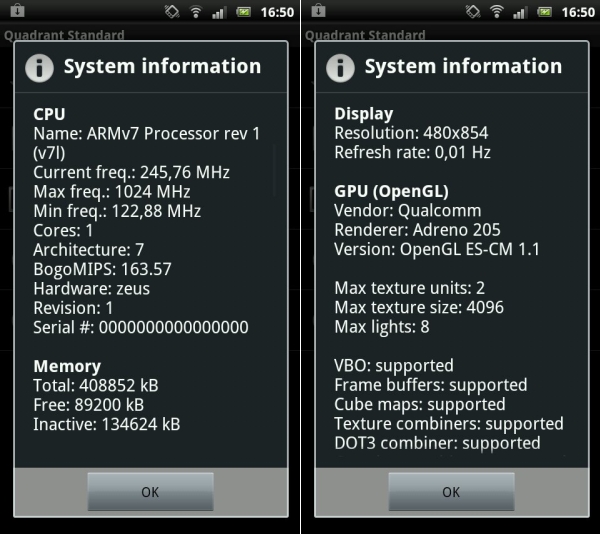
Task: Tap the info icon in the right dialog
Action: [339, 67]
